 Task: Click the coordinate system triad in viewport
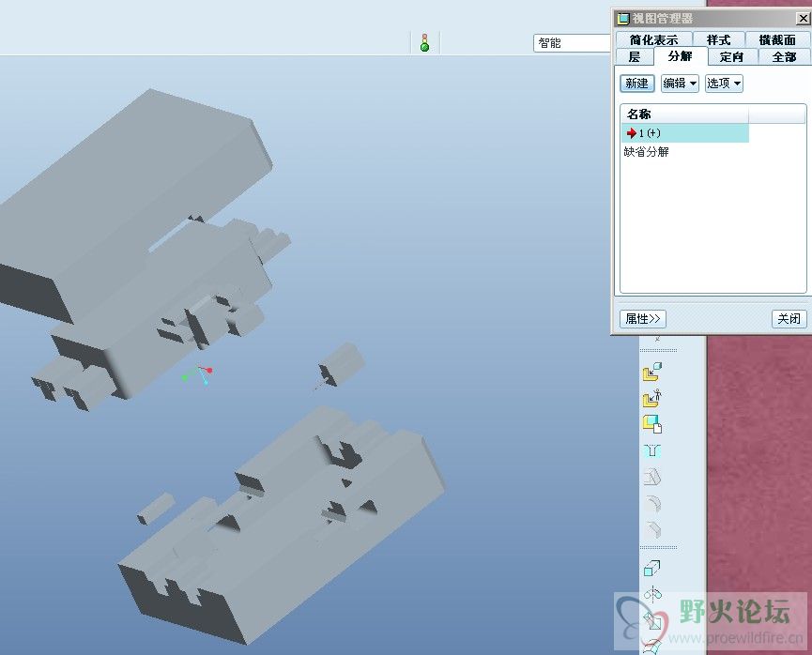tap(197, 374)
